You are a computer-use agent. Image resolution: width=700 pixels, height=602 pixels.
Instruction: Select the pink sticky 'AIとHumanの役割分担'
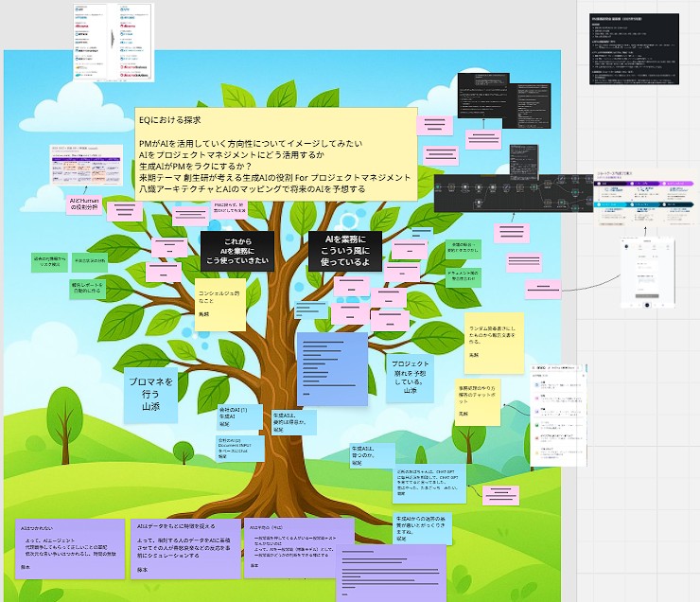(84, 204)
